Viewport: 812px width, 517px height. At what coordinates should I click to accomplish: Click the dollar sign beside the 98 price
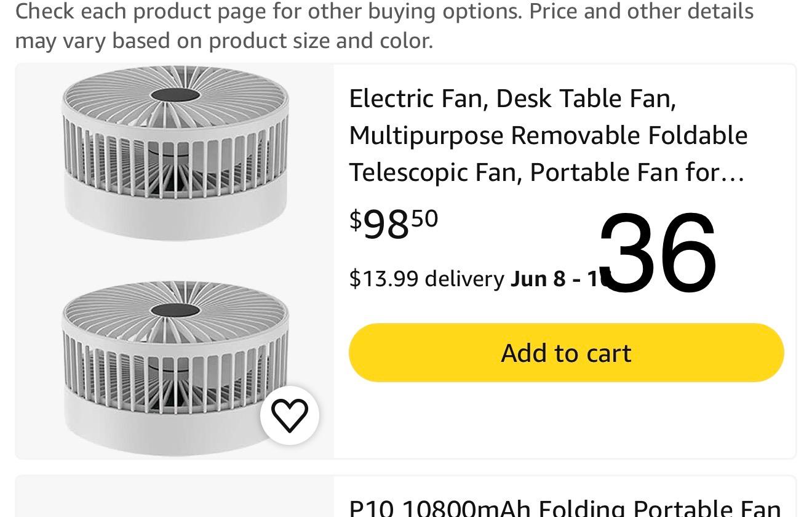(x=356, y=219)
